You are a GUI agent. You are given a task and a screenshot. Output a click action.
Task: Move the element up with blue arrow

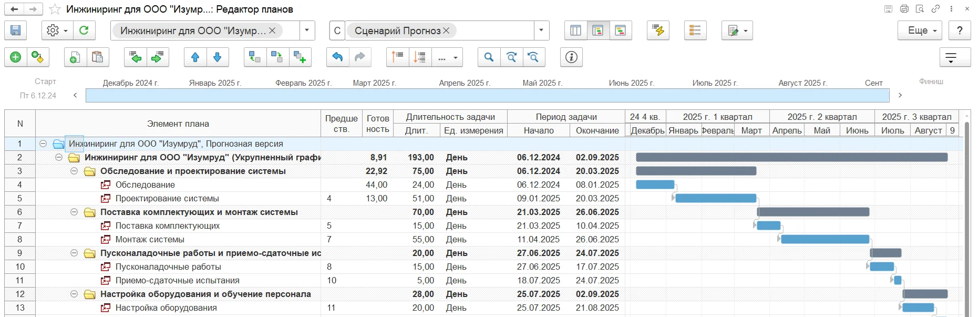pos(195,57)
